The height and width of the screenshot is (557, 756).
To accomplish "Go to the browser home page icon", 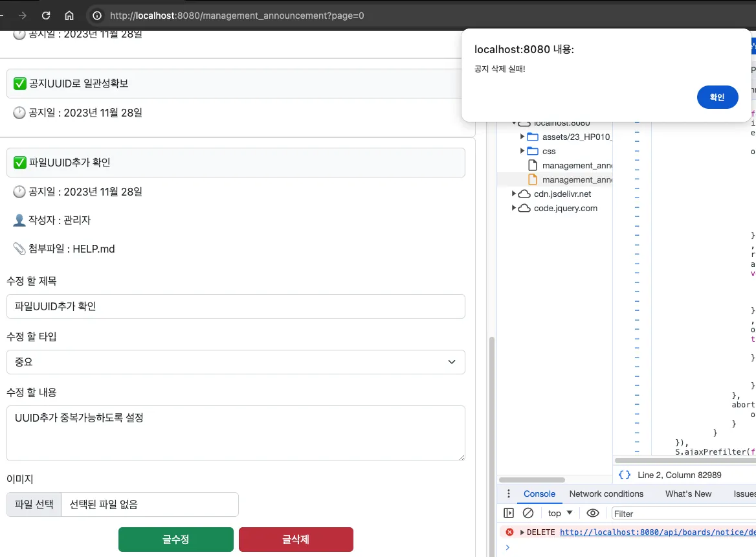I will tap(69, 16).
